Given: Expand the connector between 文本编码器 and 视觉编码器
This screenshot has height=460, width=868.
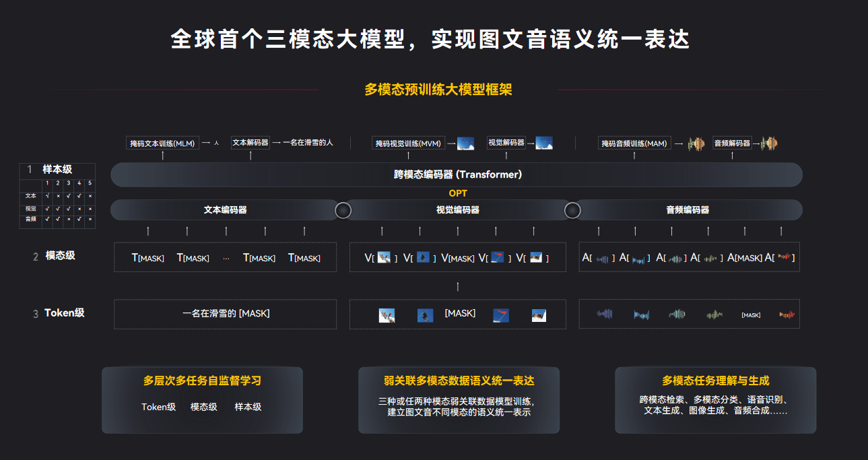Looking at the screenshot, I should (x=343, y=209).
